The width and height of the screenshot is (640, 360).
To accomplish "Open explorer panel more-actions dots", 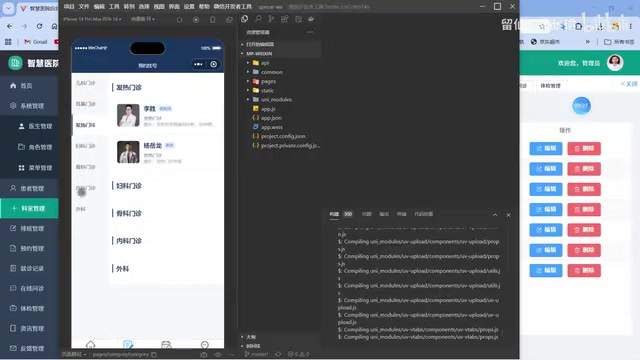I will pos(310,32).
